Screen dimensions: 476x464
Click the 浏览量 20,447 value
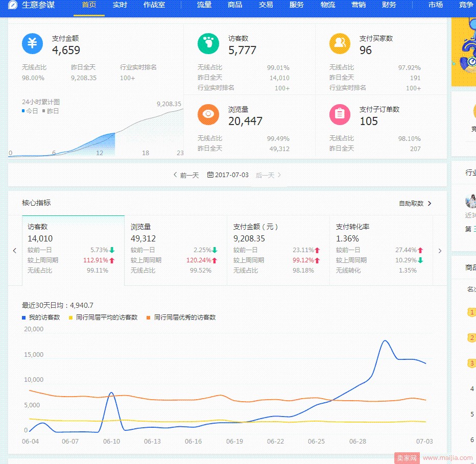(245, 121)
